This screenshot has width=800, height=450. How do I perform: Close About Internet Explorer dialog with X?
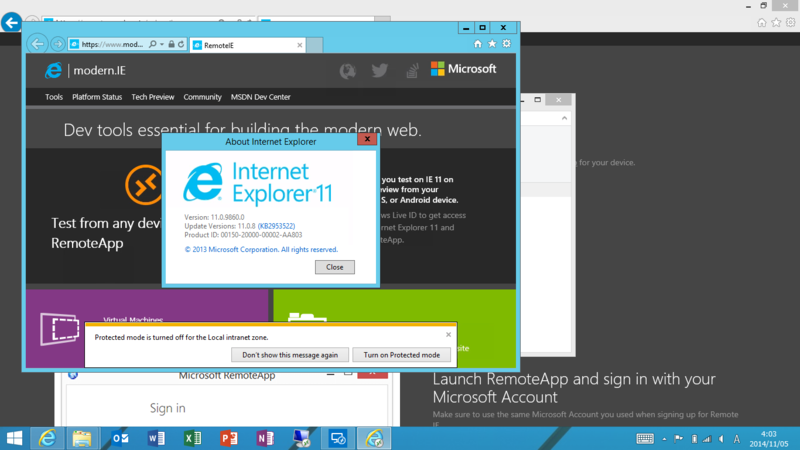click(x=367, y=139)
